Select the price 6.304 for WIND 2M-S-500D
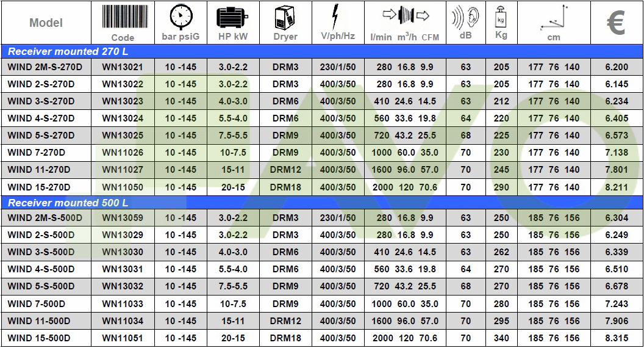 tap(617, 218)
